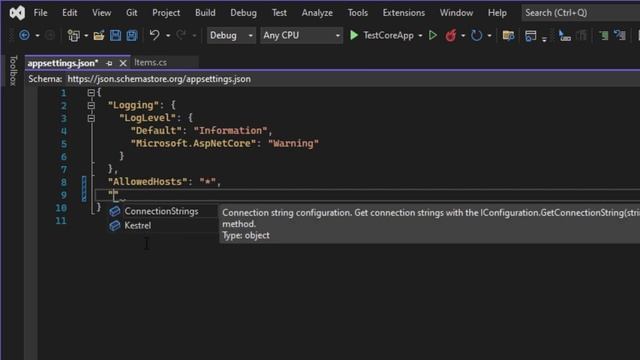Open the Build menu
The height and width of the screenshot is (360, 640).
pos(205,13)
